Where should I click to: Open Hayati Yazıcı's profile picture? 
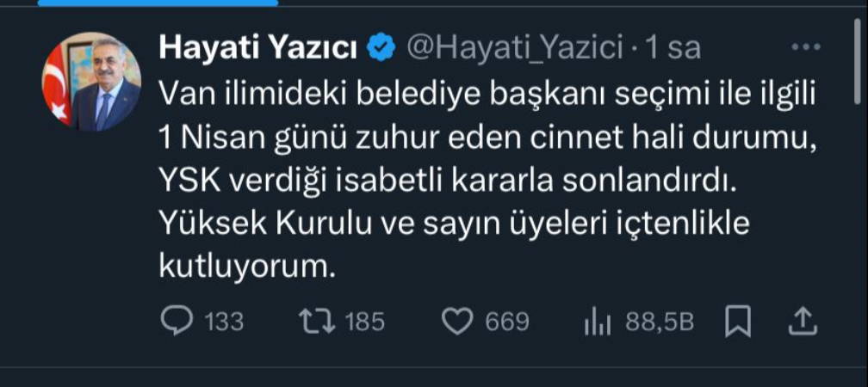[x=91, y=81]
